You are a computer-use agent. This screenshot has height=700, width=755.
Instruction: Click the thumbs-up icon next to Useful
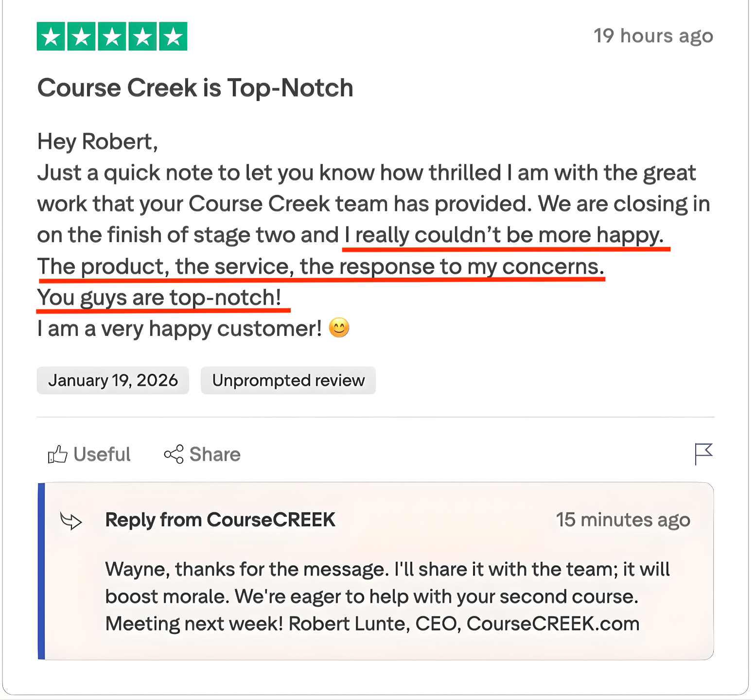click(57, 455)
